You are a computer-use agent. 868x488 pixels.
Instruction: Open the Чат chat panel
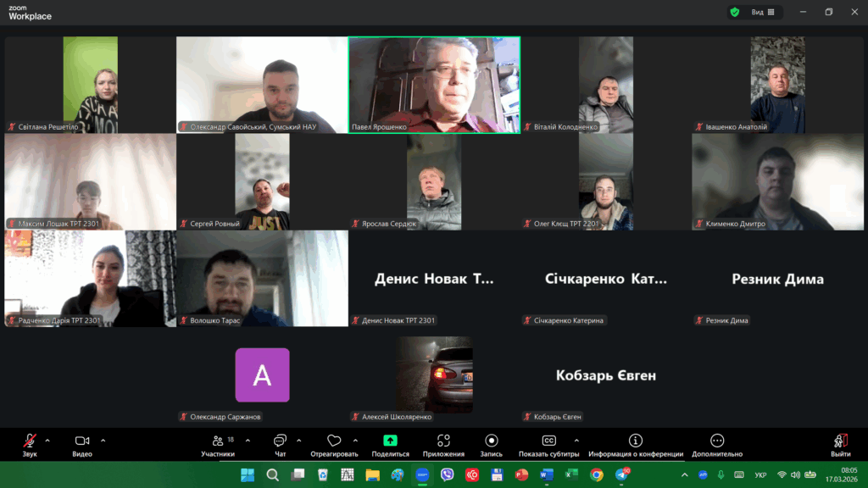click(280, 444)
